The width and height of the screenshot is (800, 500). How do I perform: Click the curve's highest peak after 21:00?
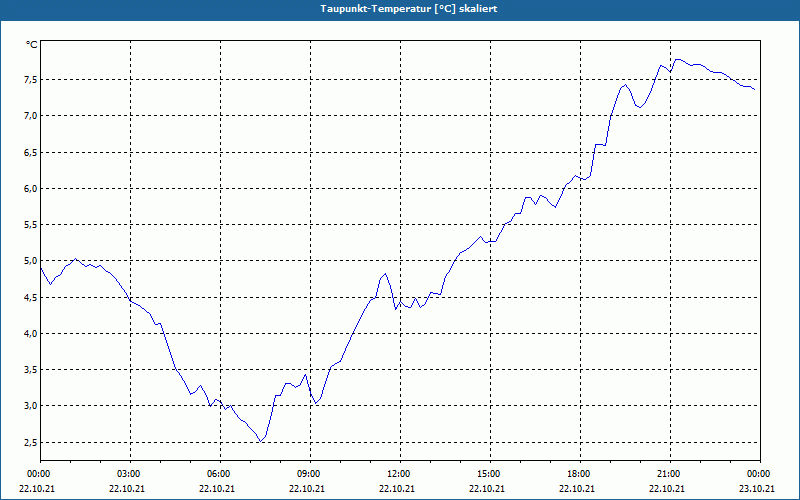678,59
